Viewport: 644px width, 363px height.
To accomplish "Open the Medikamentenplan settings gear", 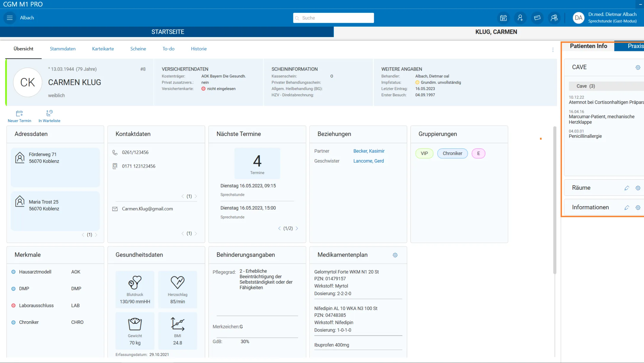I will coord(395,255).
